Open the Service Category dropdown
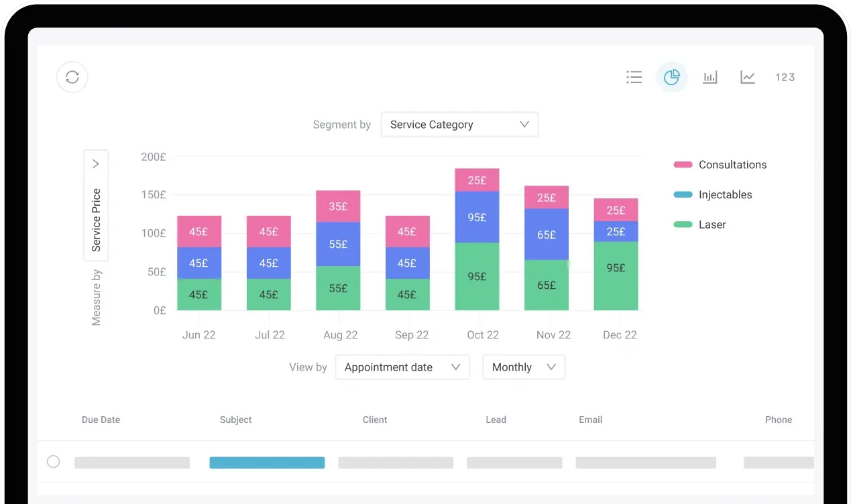This screenshot has height=504, width=851. [459, 124]
